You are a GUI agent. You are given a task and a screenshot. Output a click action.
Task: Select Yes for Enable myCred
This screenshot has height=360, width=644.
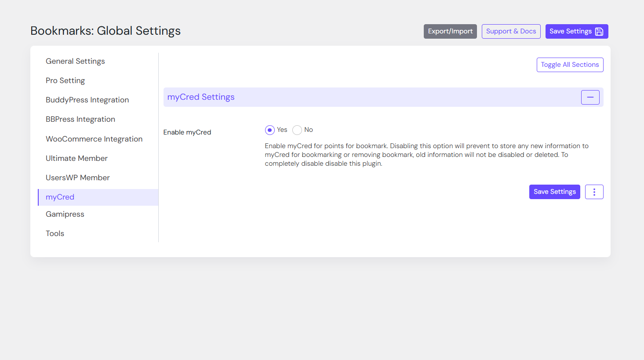[270, 130]
